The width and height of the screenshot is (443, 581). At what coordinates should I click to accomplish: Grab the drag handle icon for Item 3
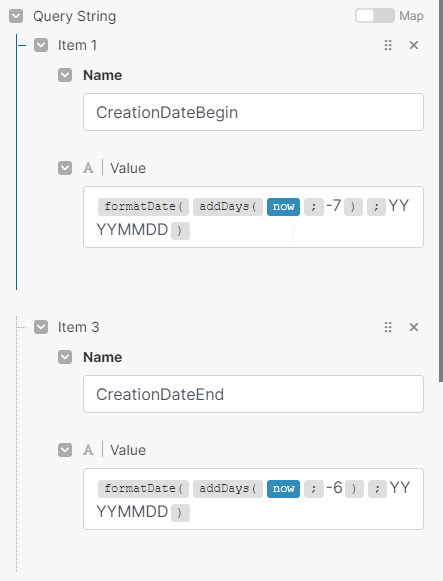388,327
